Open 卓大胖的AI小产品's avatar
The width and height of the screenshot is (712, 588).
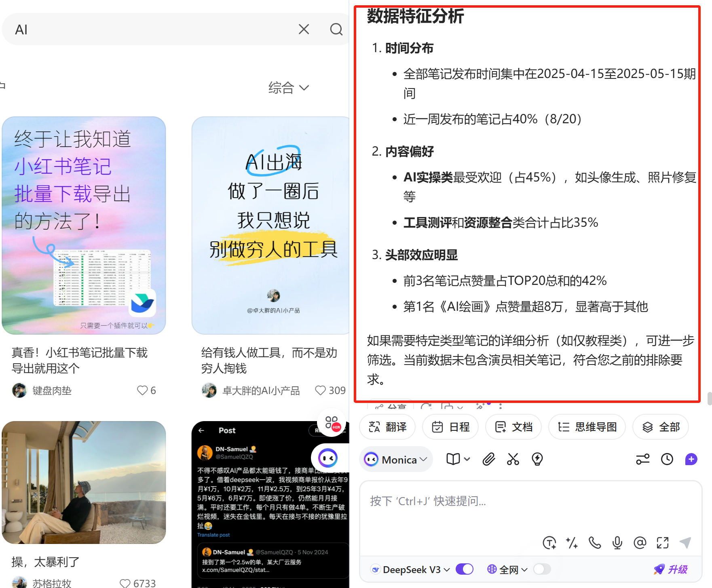click(209, 390)
